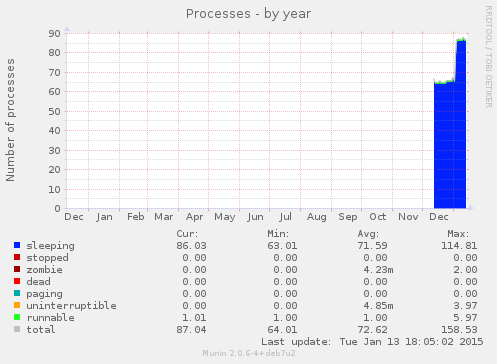497x364 pixels.
Task: Click the 'paging' legend label
Action: coord(44,294)
